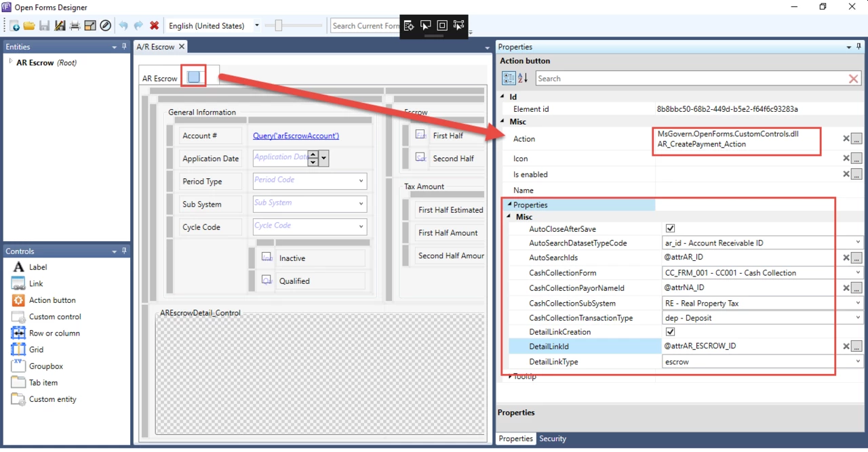Screen dimensions: 868x452
Task: Adjust the zoom slider in toolbar
Action: pos(278,26)
